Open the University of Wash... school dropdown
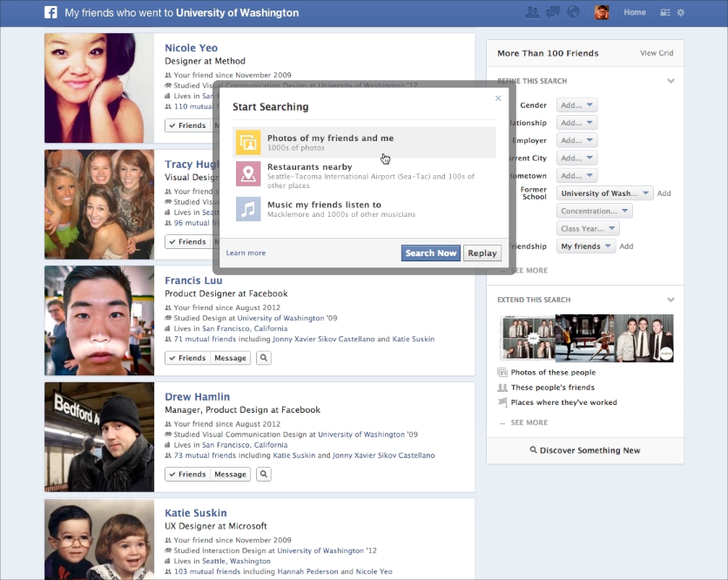 point(604,193)
